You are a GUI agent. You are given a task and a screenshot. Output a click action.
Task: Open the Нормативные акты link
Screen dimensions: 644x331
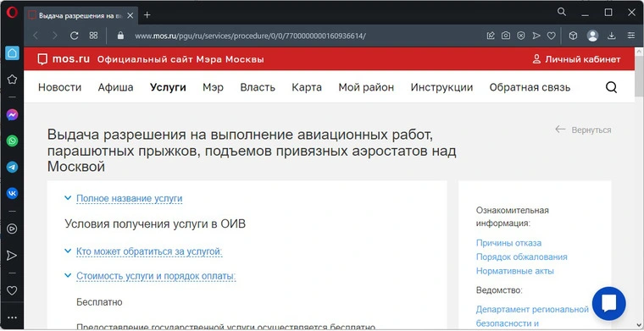pos(515,271)
